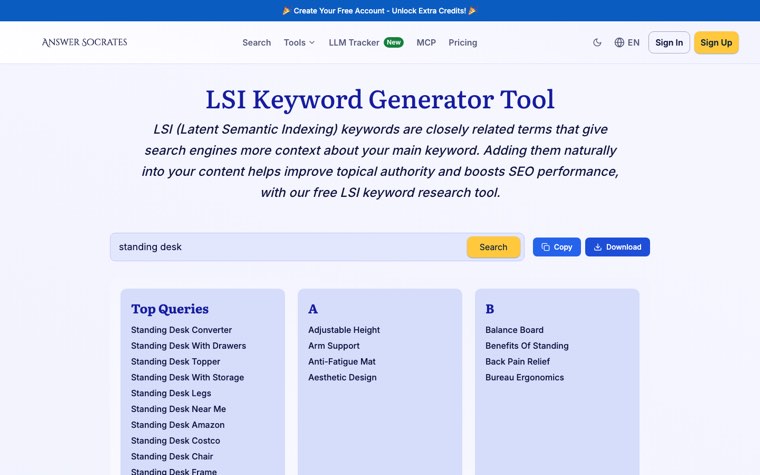Click the Answer Socrates logo
Image resolution: width=760 pixels, height=475 pixels.
pyautogui.click(x=84, y=42)
